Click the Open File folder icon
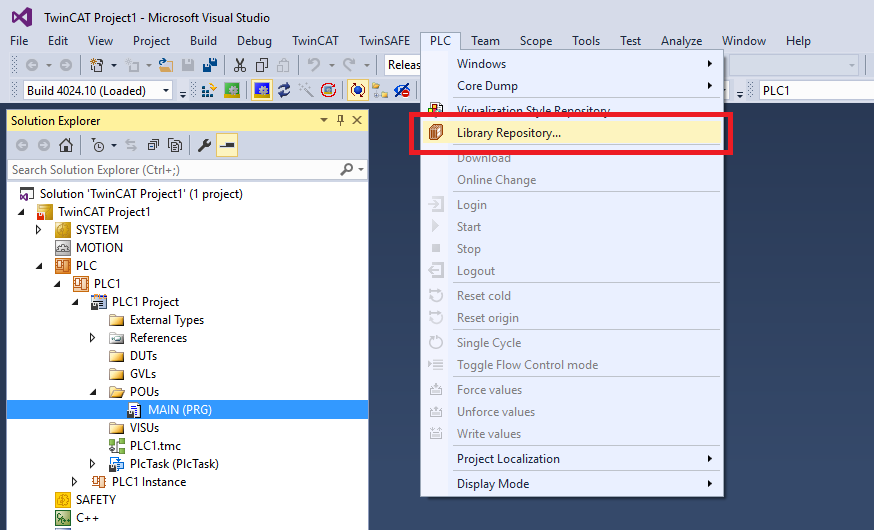874x530 pixels. click(166, 65)
